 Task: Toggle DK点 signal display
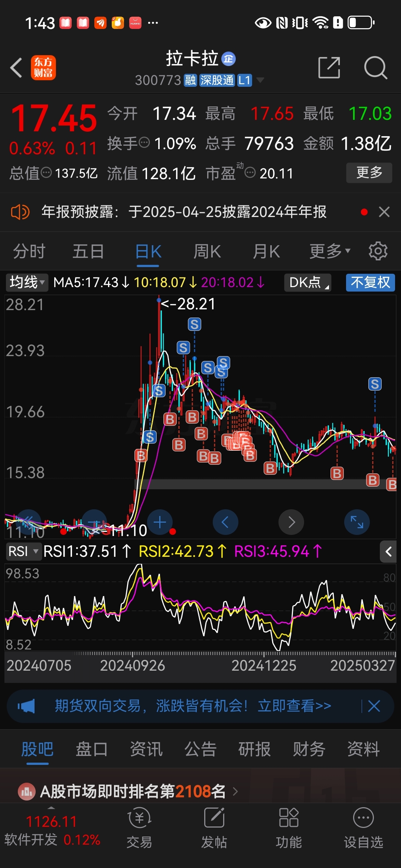(x=308, y=283)
